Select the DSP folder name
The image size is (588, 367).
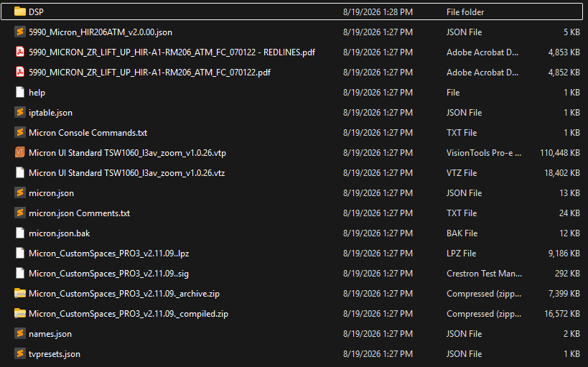(36, 12)
